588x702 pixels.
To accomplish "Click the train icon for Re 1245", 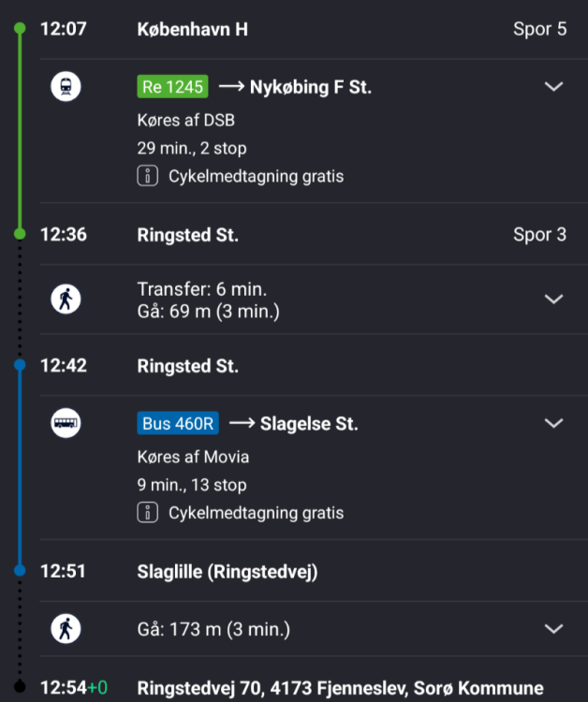I will pos(66,87).
